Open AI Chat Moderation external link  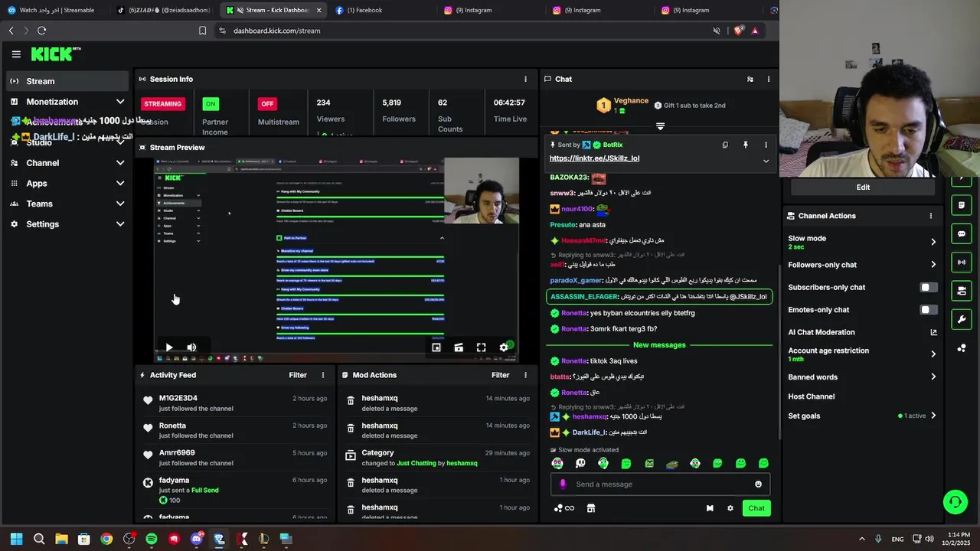point(933,332)
